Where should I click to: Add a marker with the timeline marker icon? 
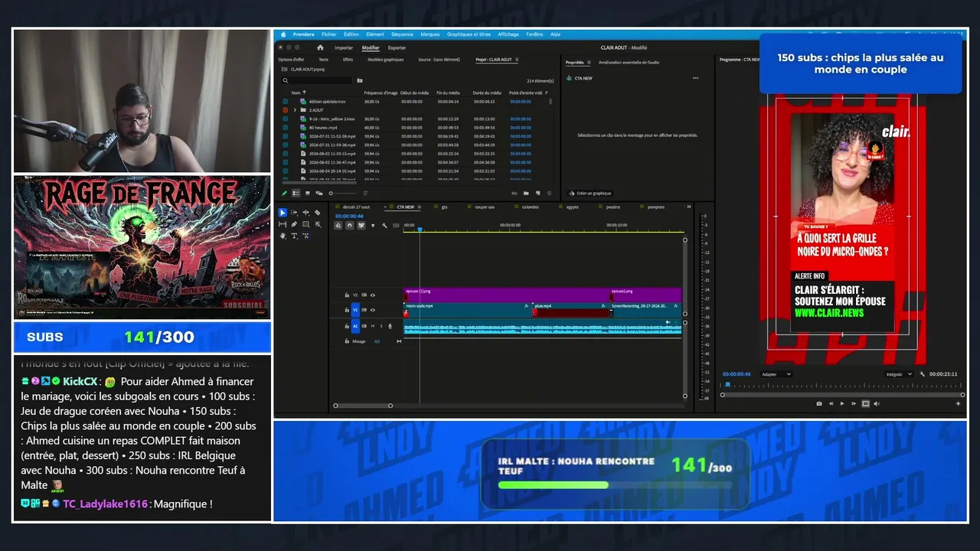[x=373, y=225]
